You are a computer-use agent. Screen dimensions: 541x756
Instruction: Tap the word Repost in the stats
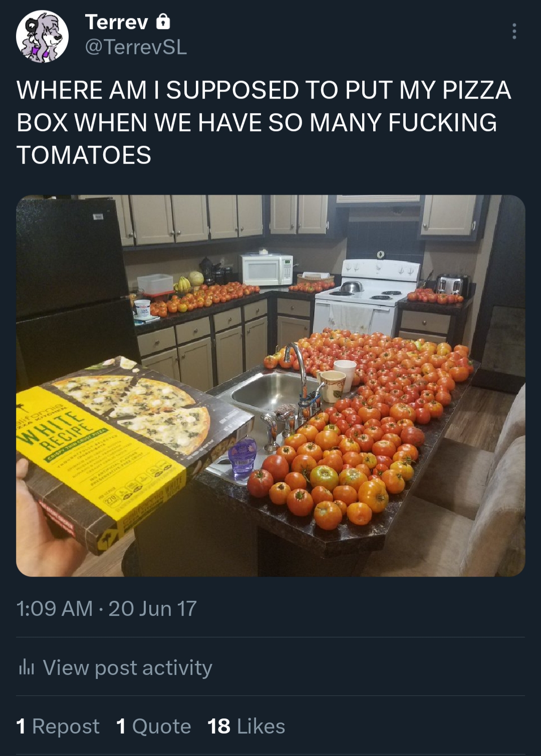click(x=66, y=726)
